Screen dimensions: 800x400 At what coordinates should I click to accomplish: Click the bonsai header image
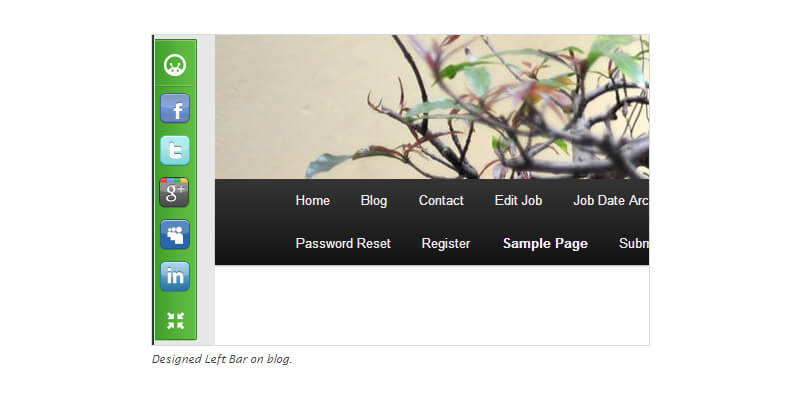[432, 107]
